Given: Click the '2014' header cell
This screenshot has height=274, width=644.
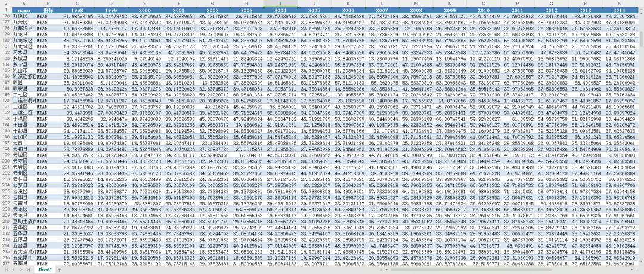Looking at the screenshot, I should [x=619, y=10].
